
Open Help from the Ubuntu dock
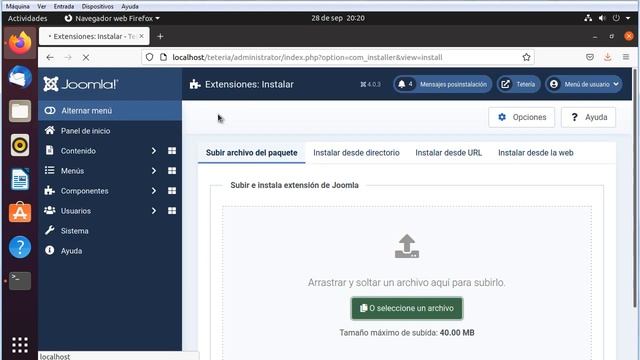pyautogui.click(x=20, y=247)
